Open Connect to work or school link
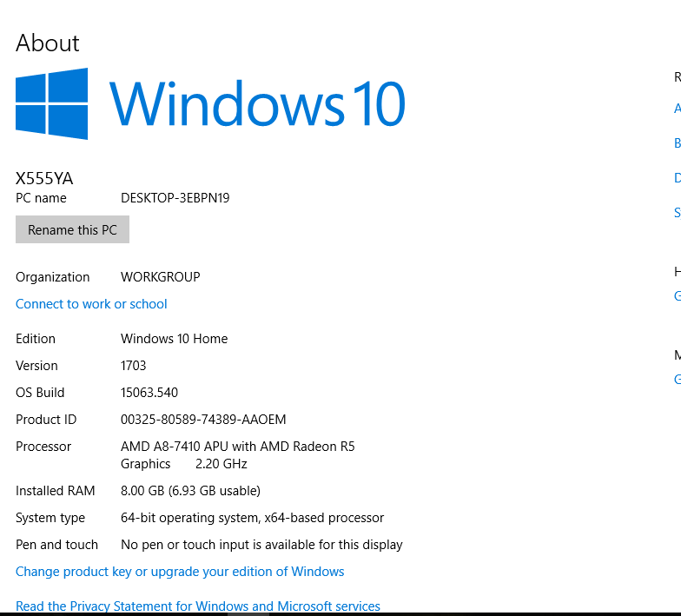 pos(91,304)
